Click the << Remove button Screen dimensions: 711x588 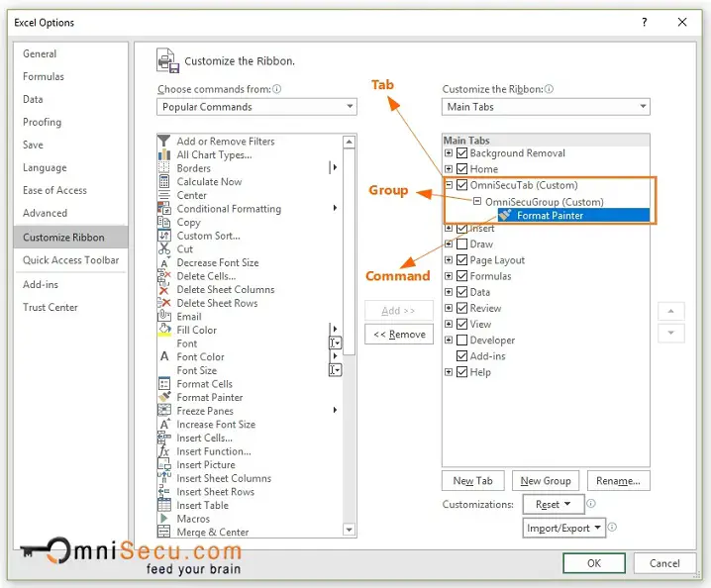(x=399, y=335)
